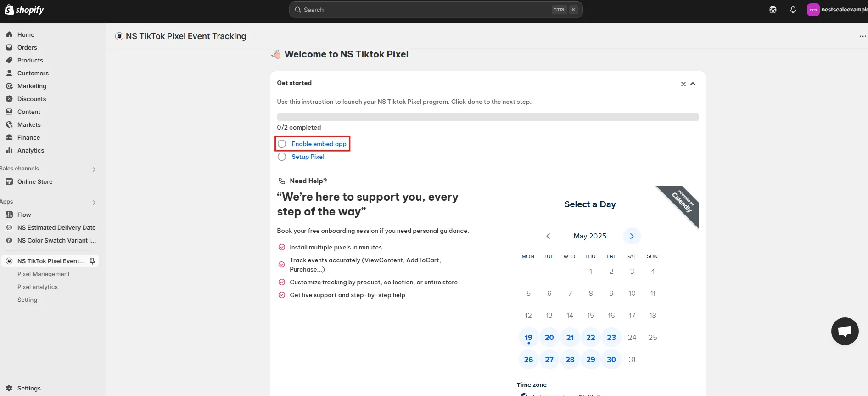Click the Products tag icon

pyautogui.click(x=9, y=60)
